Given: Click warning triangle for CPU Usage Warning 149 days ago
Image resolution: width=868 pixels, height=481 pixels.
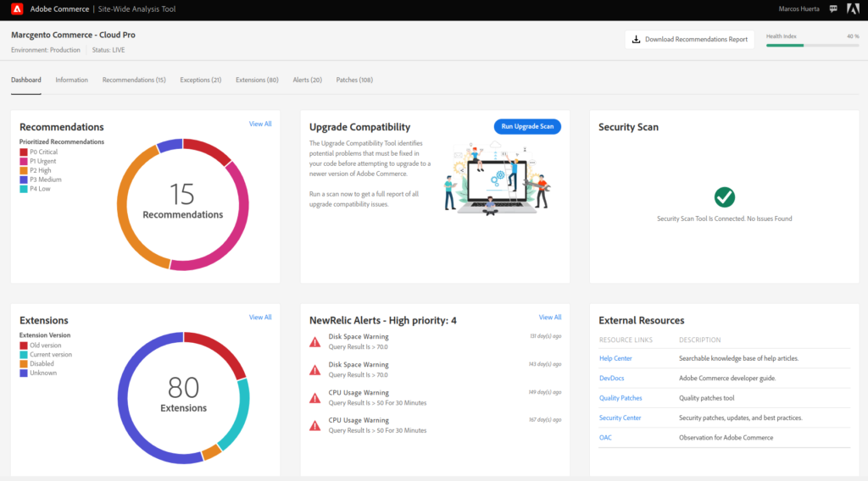Looking at the screenshot, I should [x=315, y=398].
